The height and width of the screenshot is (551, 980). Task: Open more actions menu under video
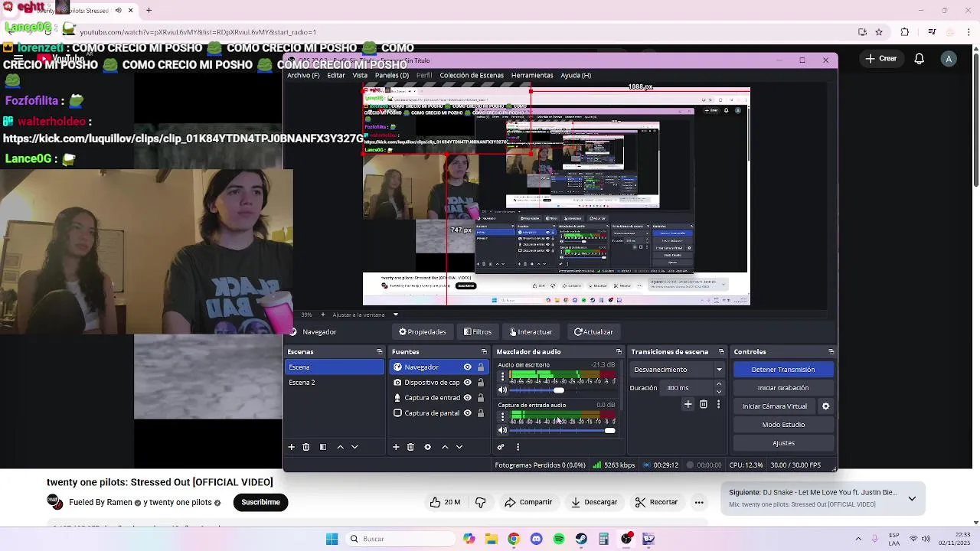pyautogui.click(x=699, y=502)
